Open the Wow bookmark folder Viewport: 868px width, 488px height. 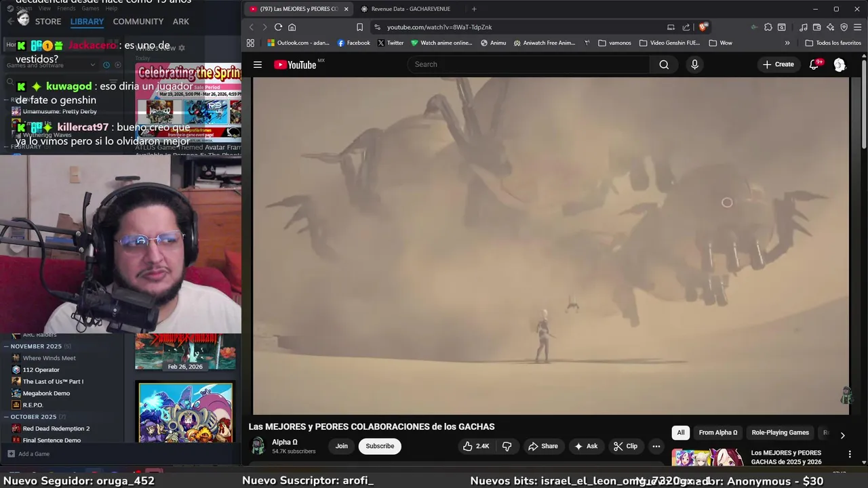[721, 43]
